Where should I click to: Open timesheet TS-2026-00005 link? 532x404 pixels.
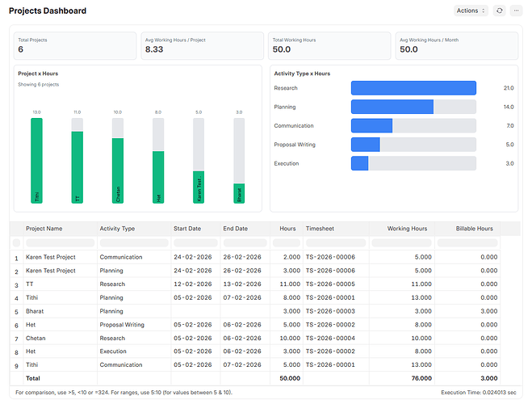(x=330, y=284)
